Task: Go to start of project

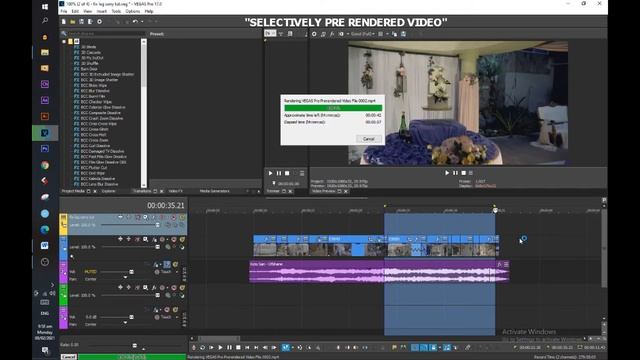Action: [x=247, y=348]
